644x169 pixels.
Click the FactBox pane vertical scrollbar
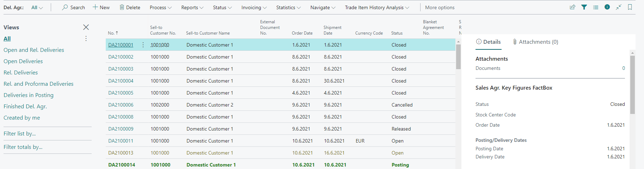click(x=632, y=85)
